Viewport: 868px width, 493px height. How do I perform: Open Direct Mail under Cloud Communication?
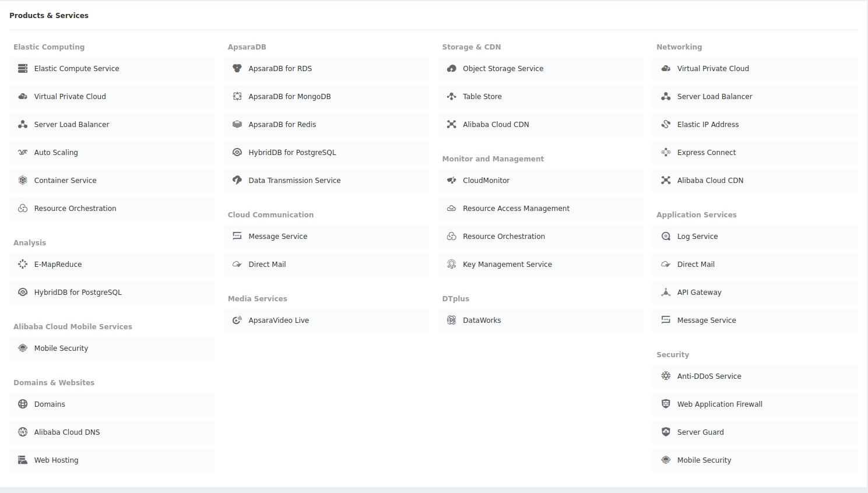click(x=326, y=265)
